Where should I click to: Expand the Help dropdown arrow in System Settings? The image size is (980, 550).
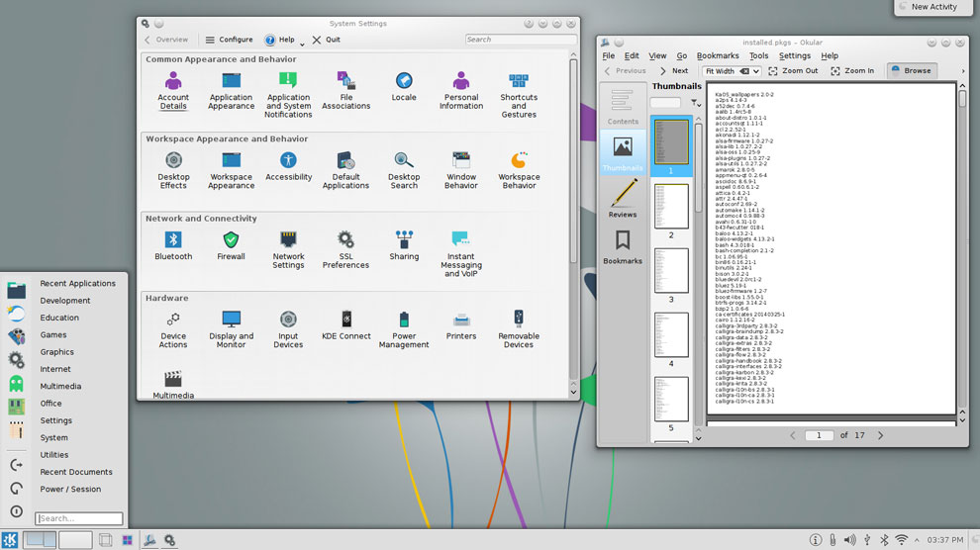302,44
